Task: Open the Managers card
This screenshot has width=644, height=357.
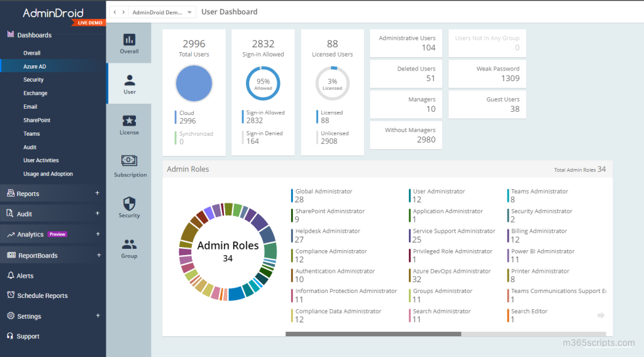Action: tap(406, 104)
